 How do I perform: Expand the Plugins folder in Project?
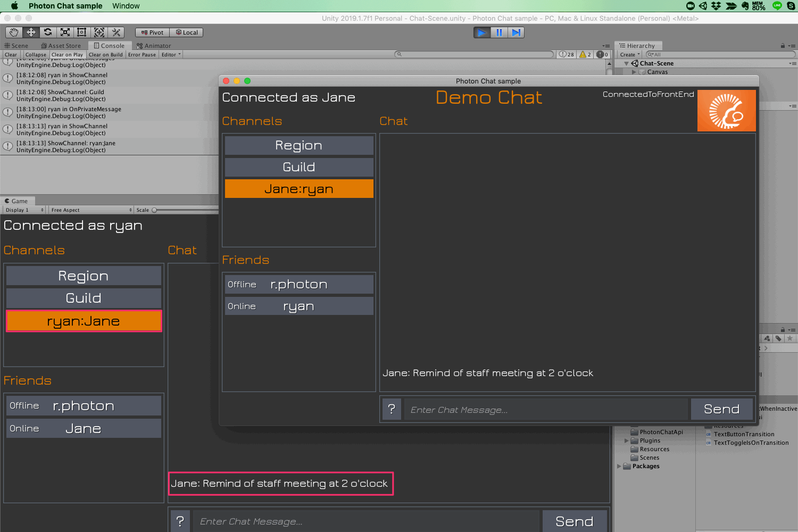click(626, 440)
